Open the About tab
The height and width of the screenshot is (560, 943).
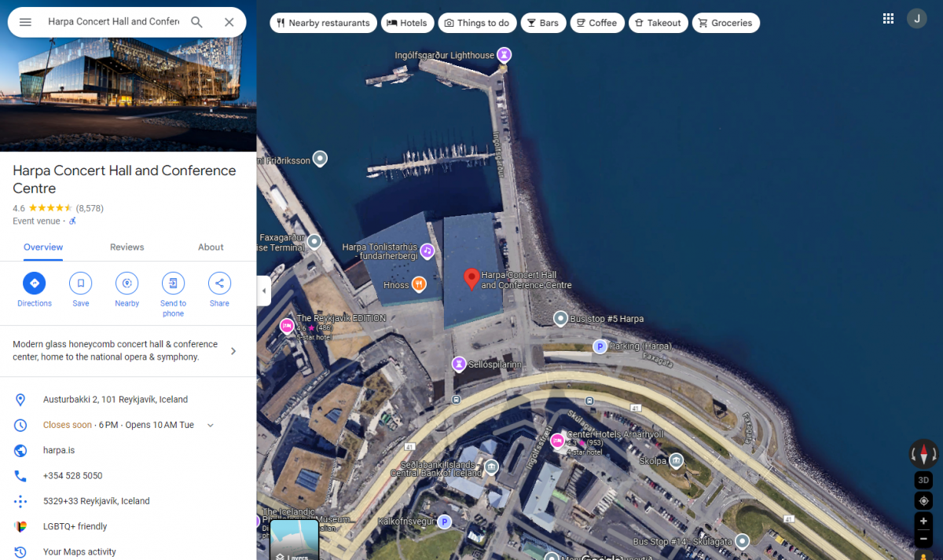coord(211,247)
